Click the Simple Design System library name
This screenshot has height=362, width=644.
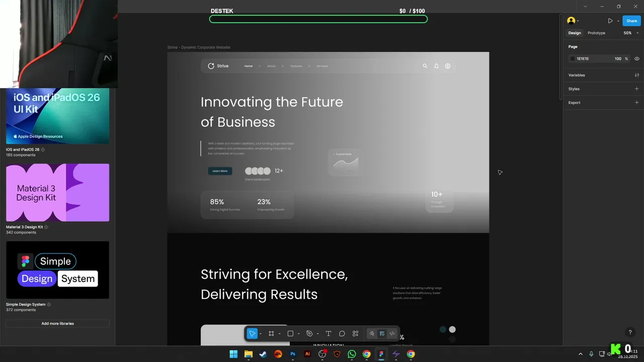click(26, 304)
